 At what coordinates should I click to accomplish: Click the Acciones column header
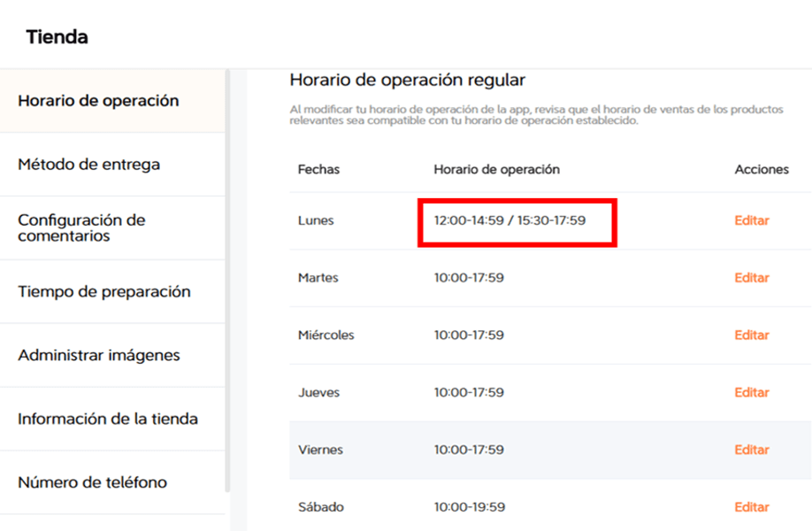[x=762, y=169]
